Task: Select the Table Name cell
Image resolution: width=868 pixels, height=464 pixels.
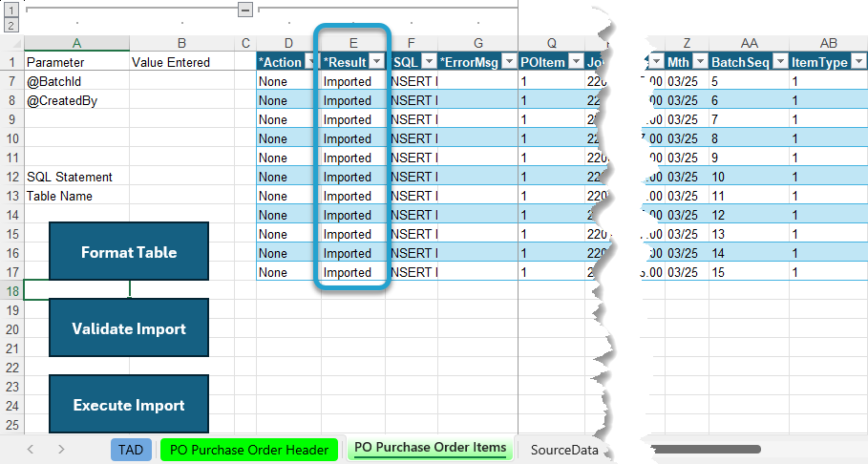Action: coord(77,196)
